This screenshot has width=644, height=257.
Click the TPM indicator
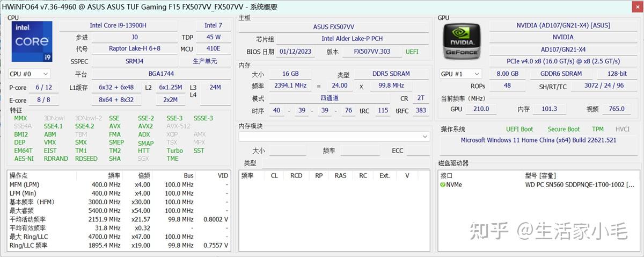(598, 129)
